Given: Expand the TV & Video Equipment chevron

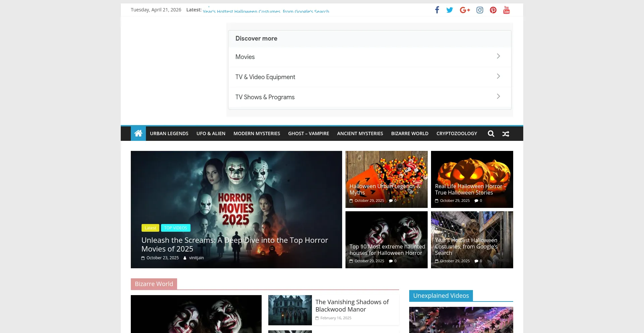Looking at the screenshot, I should (x=498, y=76).
